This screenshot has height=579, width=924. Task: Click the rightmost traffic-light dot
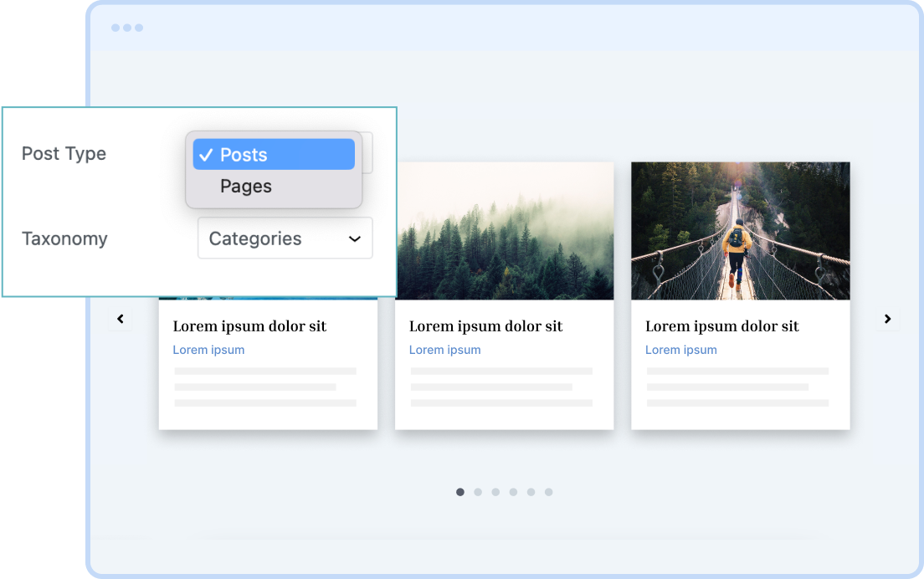coord(138,28)
